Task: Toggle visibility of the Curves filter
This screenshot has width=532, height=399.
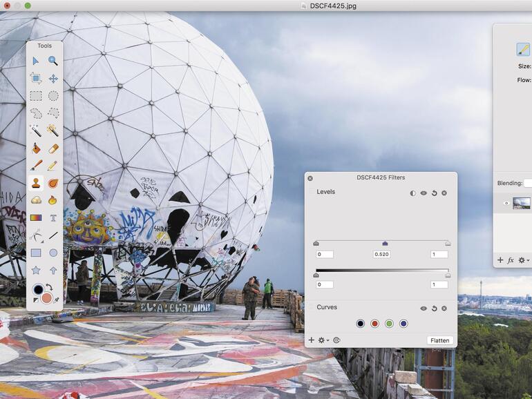Action: (x=424, y=309)
